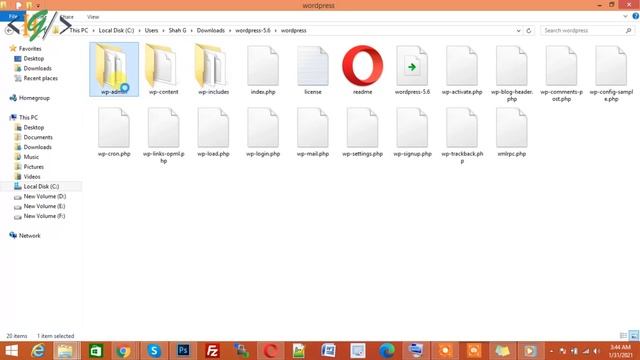Go to Local Disk (C:) in breadcrumb
640x360 pixels.
pos(116,31)
